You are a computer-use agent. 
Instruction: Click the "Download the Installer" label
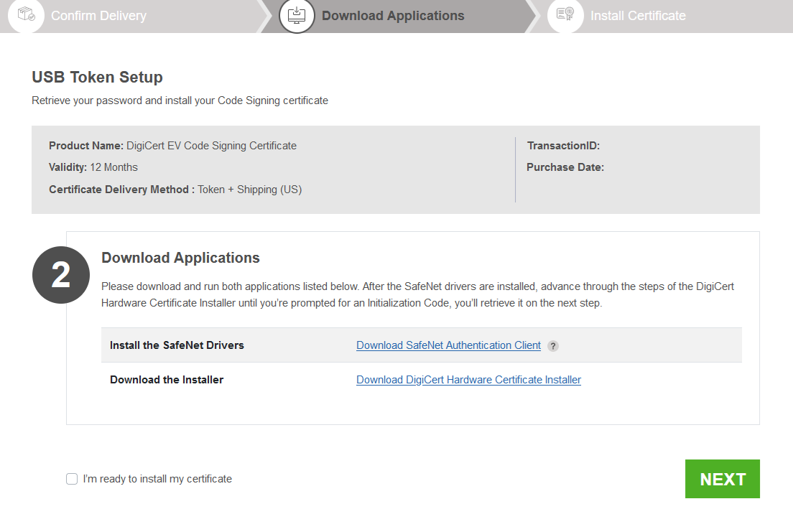[x=167, y=380]
